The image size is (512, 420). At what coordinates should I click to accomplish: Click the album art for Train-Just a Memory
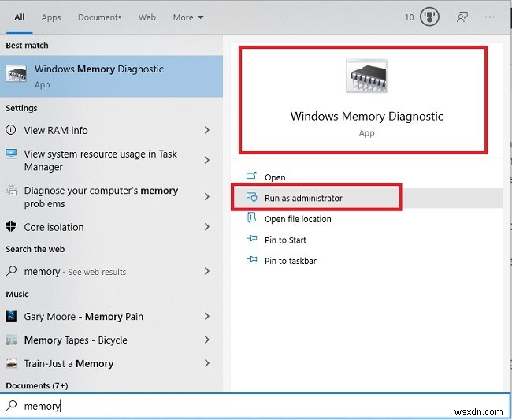point(11,363)
